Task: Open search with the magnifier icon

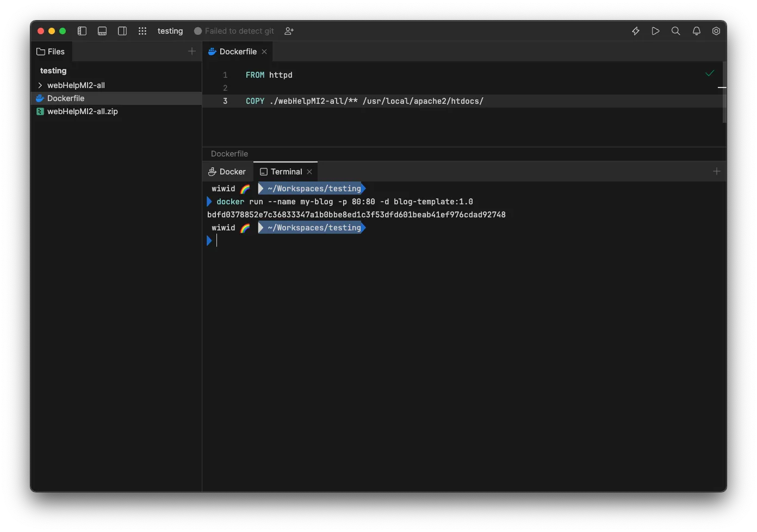Action: [676, 31]
